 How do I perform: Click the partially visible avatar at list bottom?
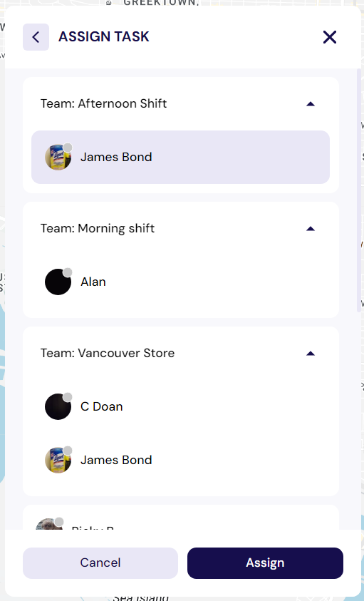coord(49,524)
